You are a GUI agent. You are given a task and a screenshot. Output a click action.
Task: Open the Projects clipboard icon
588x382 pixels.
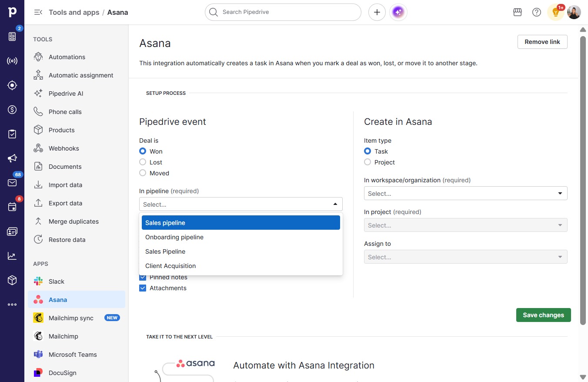(12, 134)
